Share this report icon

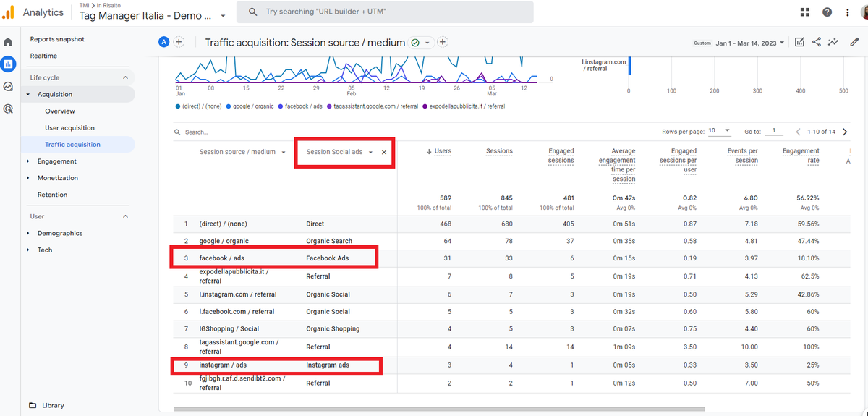point(817,42)
